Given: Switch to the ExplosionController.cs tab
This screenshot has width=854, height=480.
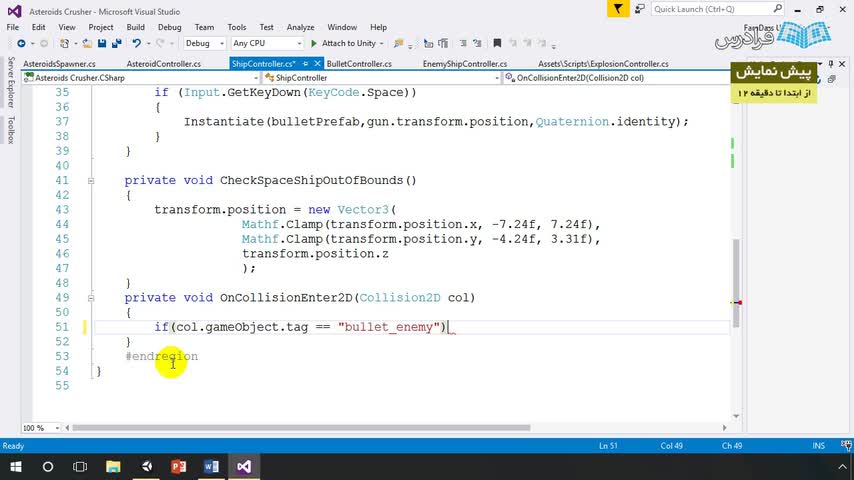Looking at the screenshot, I should pyautogui.click(x=603, y=64).
